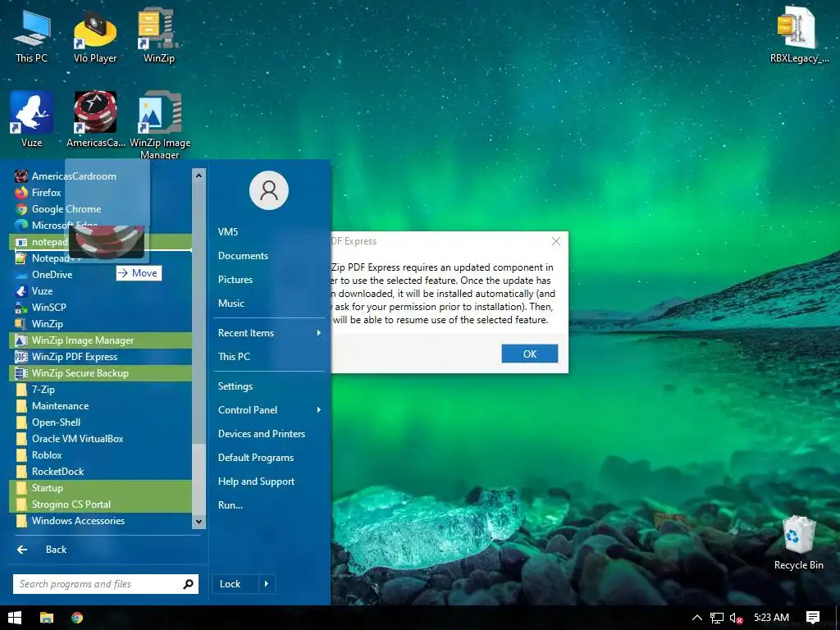Click the programs list scroll-down arrow
The image size is (840, 630).
pyautogui.click(x=199, y=521)
